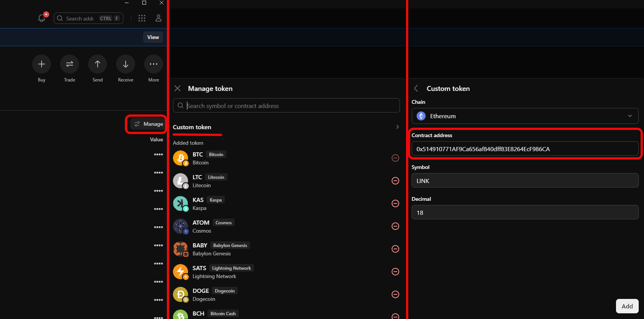Click the Receive down-arrow icon
Viewport: 644px width, 319px height.
tap(126, 64)
